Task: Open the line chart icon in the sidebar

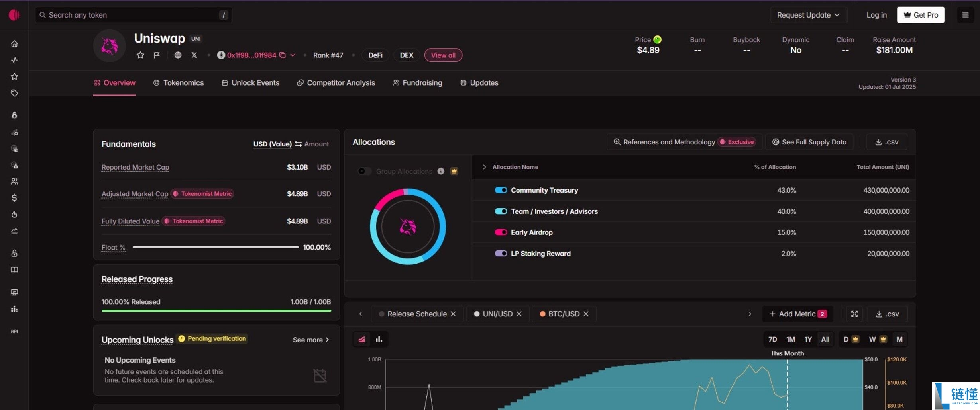Action: click(x=14, y=231)
